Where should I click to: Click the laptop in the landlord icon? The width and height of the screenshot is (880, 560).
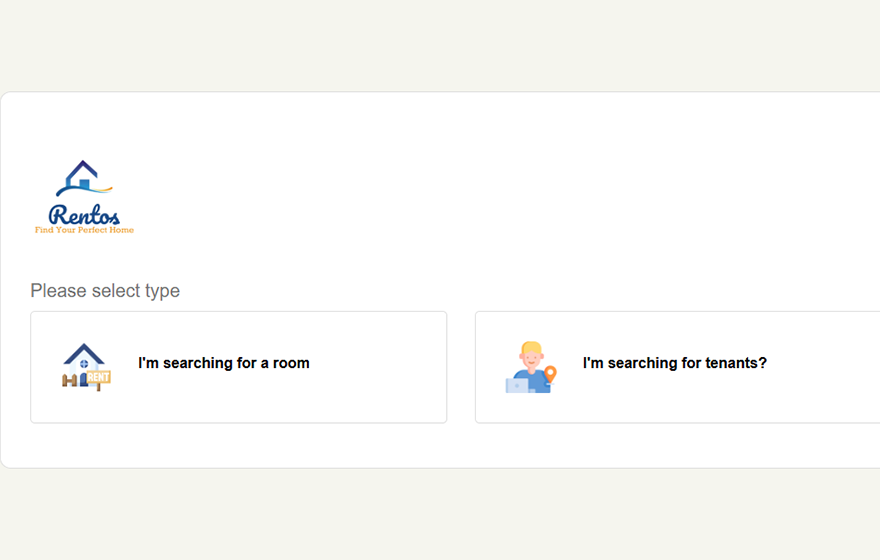(x=517, y=385)
